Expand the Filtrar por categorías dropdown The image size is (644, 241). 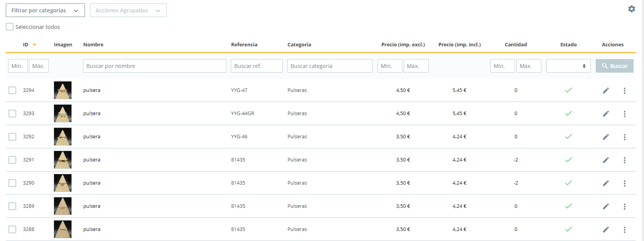pos(45,10)
